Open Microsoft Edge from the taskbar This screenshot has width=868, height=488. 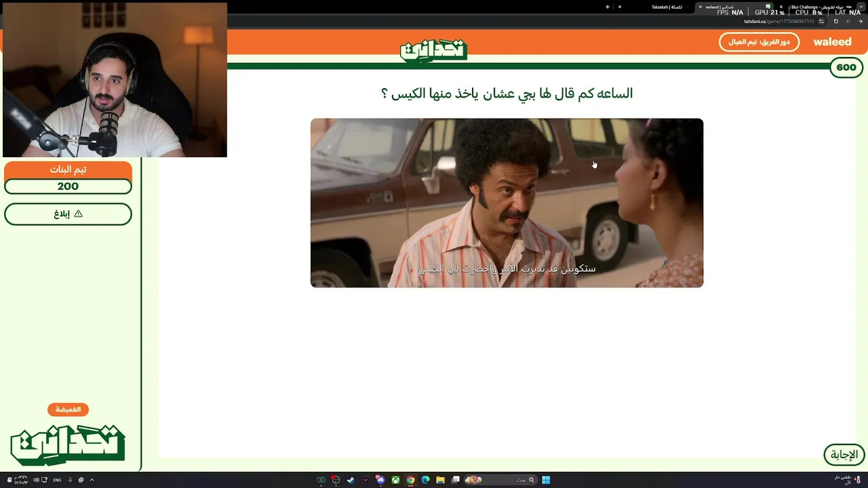tap(425, 480)
